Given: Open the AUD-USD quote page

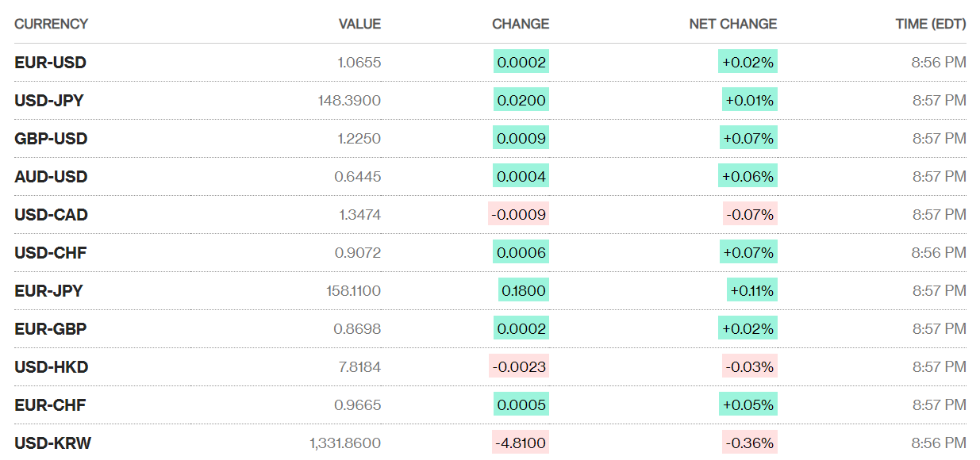Looking at the screenshot, I should [x=51, y=177].
